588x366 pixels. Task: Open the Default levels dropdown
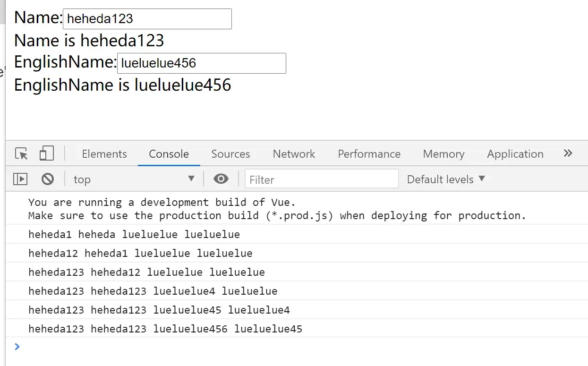[x=446, y=179]
